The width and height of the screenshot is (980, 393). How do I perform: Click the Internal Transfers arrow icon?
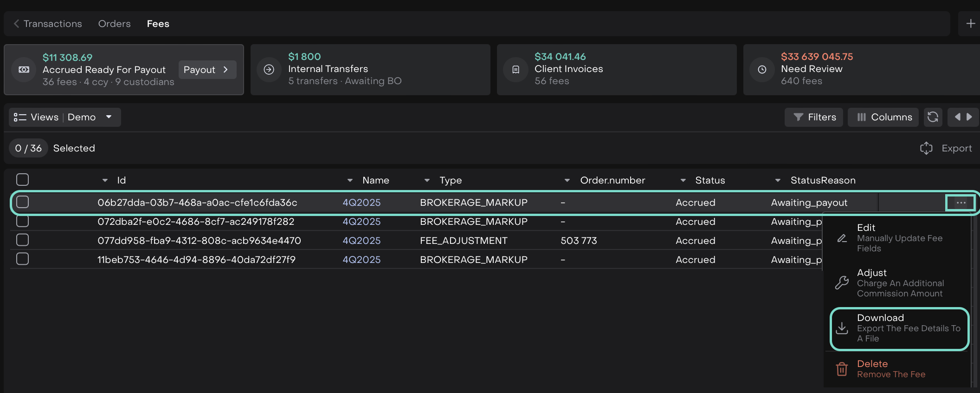coord(269,70)
